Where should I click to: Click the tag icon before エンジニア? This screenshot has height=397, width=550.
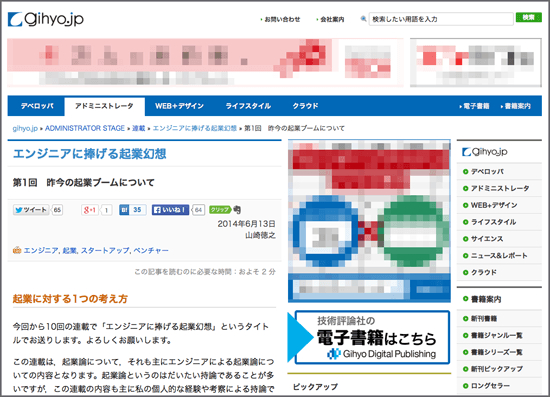(x=17, y=250)
